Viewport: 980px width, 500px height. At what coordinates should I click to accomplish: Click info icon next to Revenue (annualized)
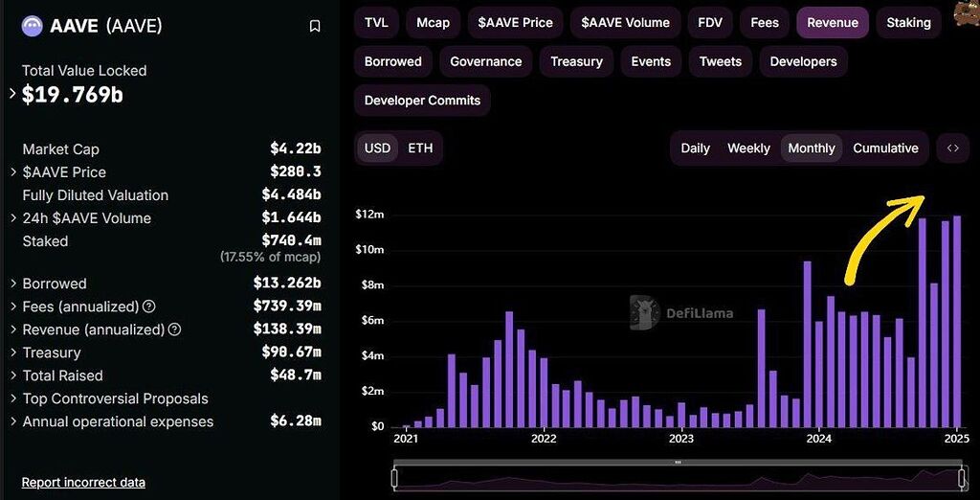pos(175,330)
